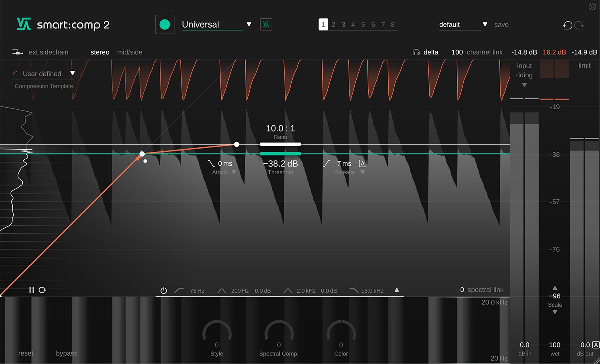
Task: Toggle auto release A button
Action: point(363,163)
